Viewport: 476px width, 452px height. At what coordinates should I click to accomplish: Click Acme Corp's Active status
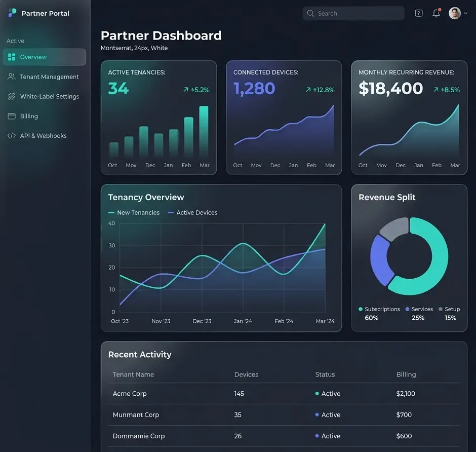[x=328, y=394]
